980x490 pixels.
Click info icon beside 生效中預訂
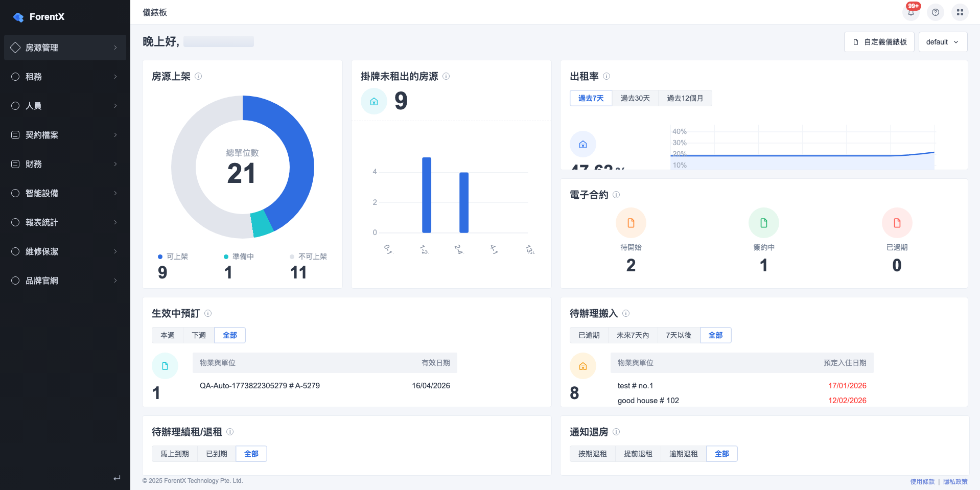point(208,313)
